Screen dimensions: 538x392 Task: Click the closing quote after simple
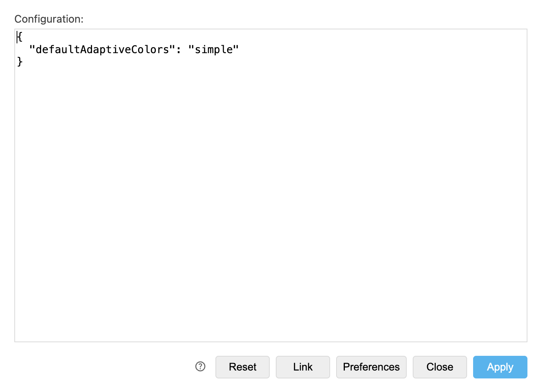tap(236, 49)
